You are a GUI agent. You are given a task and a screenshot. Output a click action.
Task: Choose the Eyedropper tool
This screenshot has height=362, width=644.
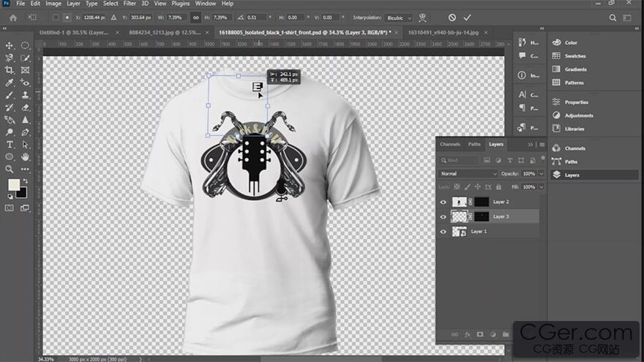[10, 83]
